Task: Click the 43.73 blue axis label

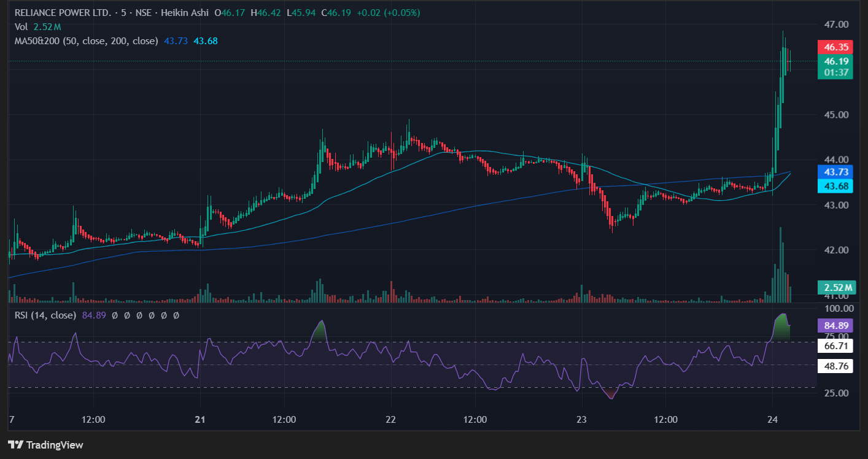Action: pos(836,172)
